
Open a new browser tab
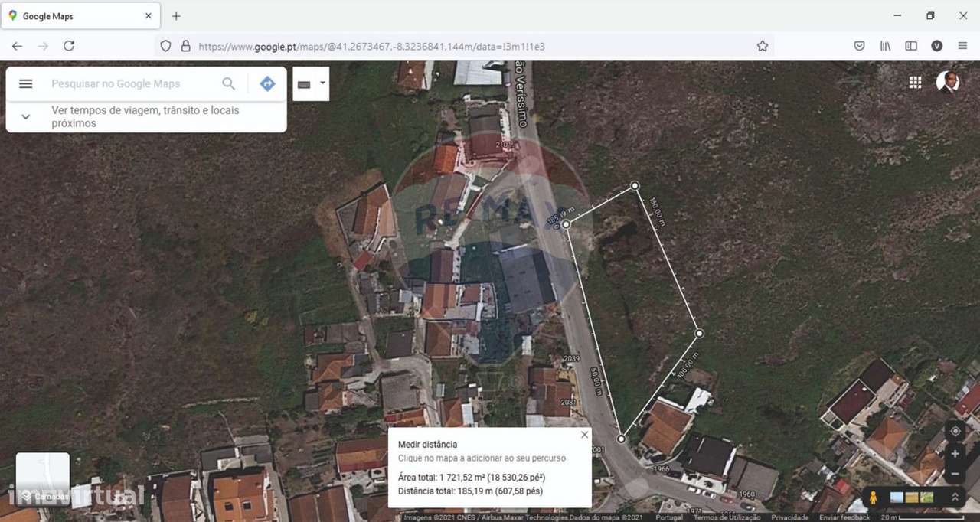coord(176,16)
